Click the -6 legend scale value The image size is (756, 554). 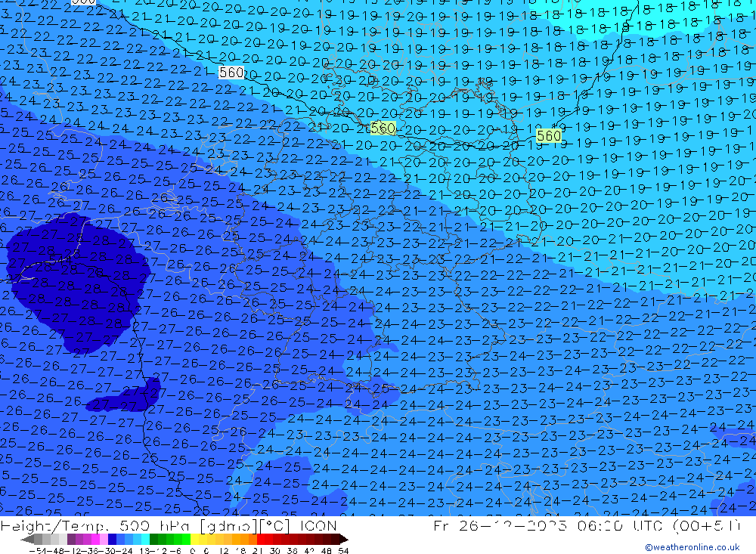(x=176, y=551)
